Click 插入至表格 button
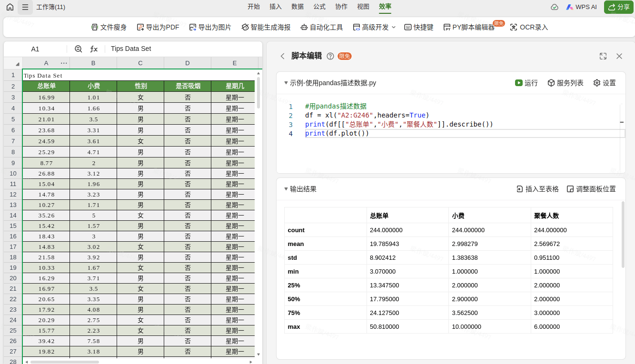 point(537,189)
